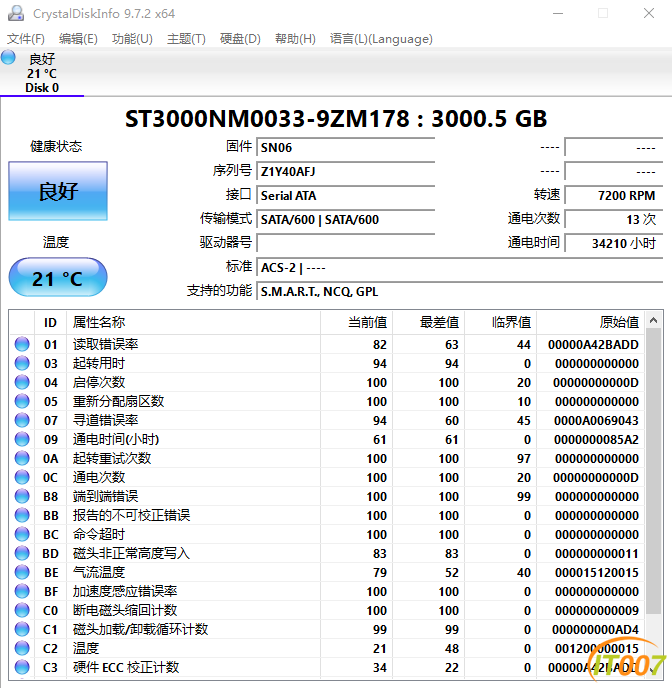Click status orb of 读取错误率 row

[x=22, y=345]
